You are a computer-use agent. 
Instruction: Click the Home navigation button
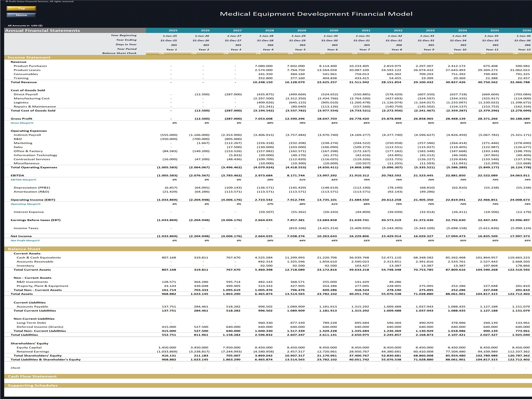(21, 15)
